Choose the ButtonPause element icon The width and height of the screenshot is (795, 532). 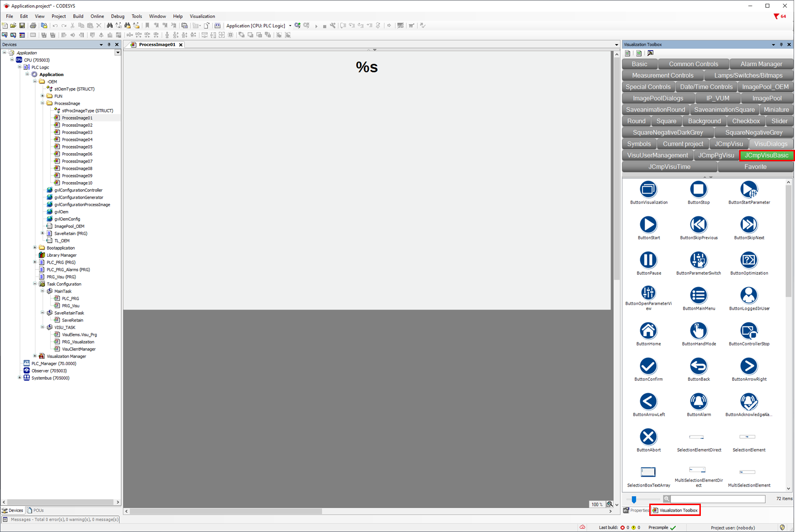pyautogui.click(x=648, y=260)
